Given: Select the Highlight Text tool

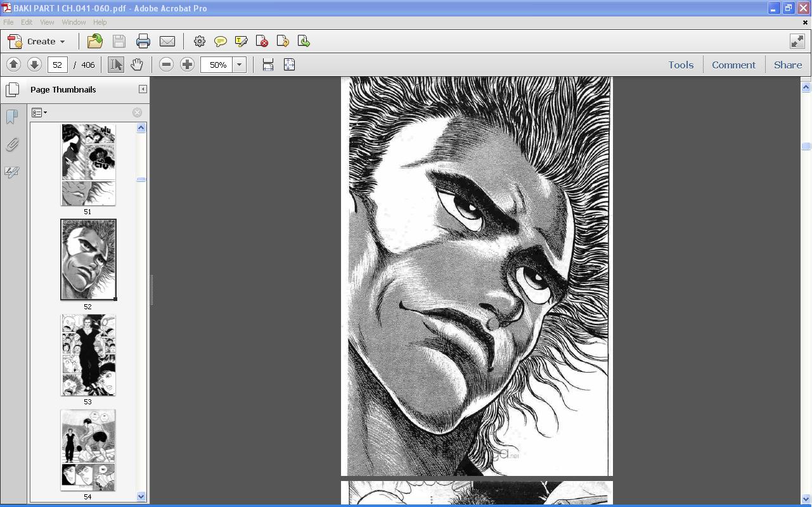Looking at the screenshot, I should click(241, 41).
